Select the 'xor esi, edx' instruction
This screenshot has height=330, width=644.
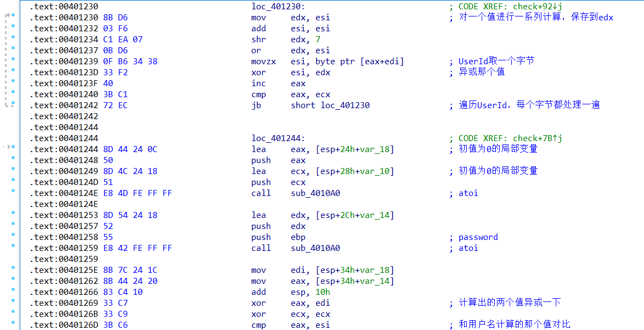pyautogui.click(x=290, y=72)
